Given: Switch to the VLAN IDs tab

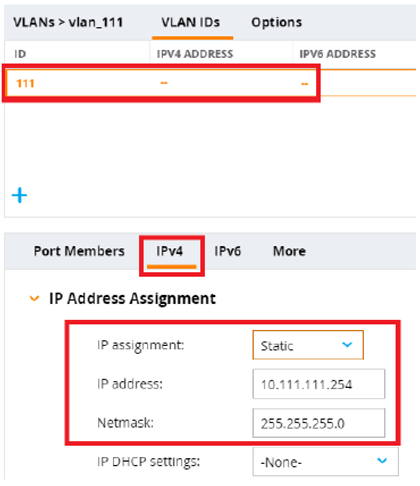Looking at the screenshot, I should click(191, 22).
